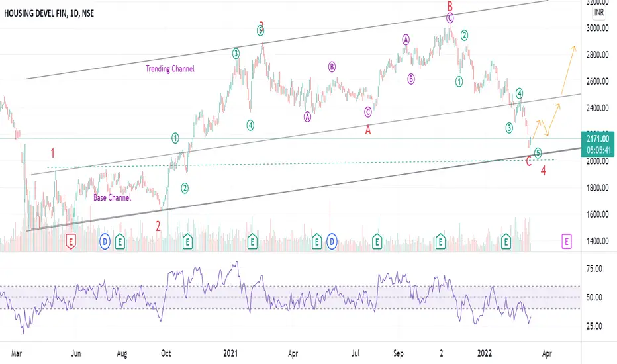Click green E marker left of second D
The width and height of the screenshot is (617, 364).
(316, 242)
